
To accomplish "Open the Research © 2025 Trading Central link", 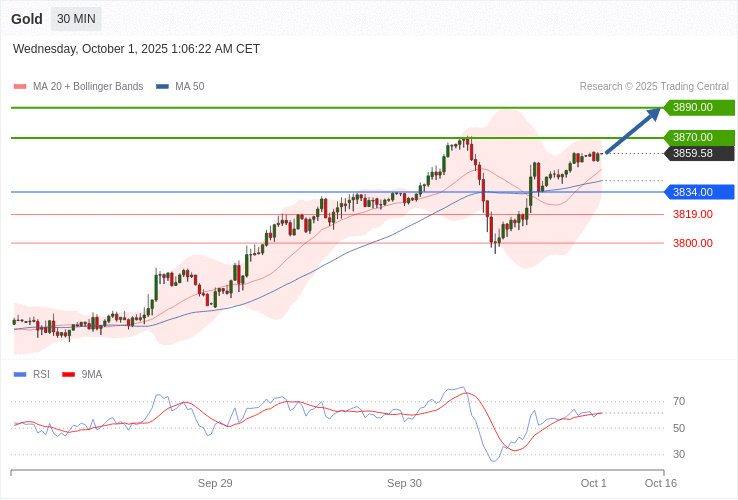I will 654,87.
